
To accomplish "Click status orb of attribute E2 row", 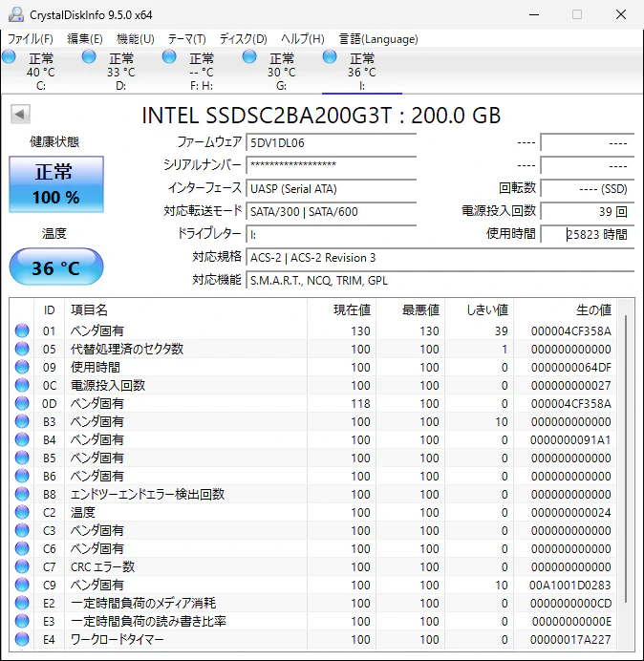I will coord(22,603).
